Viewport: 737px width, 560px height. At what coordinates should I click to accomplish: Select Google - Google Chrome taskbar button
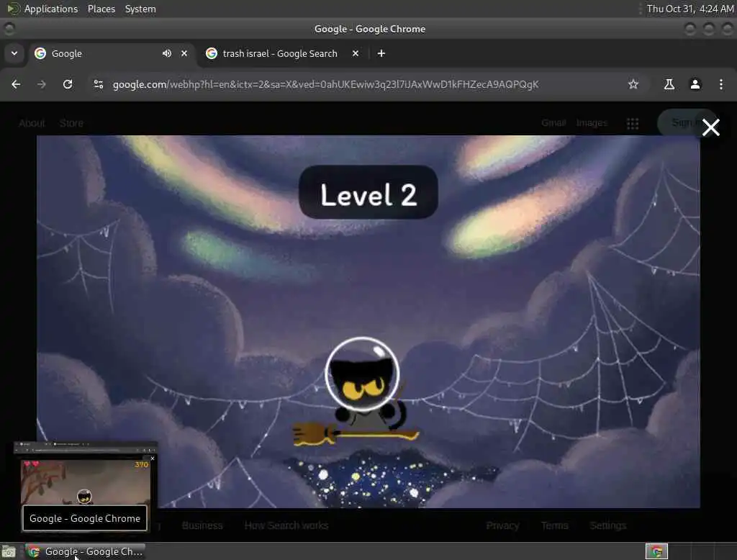(x=85, y=551)
